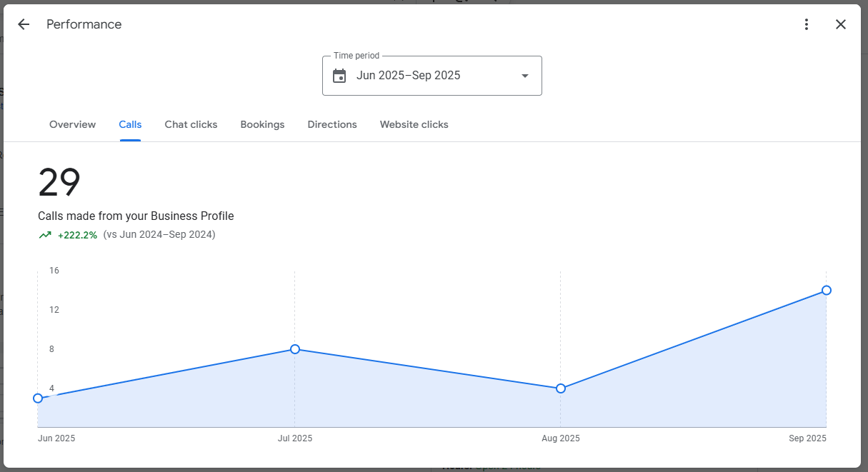This screenshot has width=868, height=472.
Task: Open the Directions tab
Action: pyautogui.click(x=332, y=124)
